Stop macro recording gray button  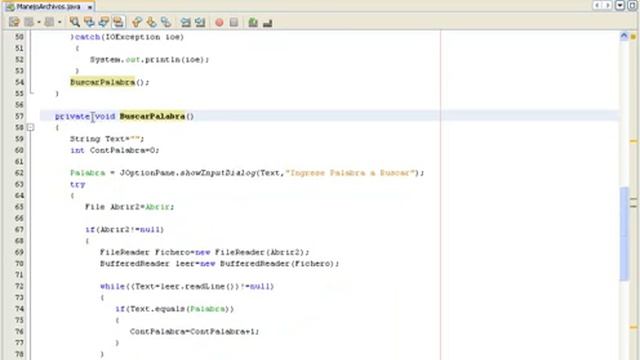(234, 22)
